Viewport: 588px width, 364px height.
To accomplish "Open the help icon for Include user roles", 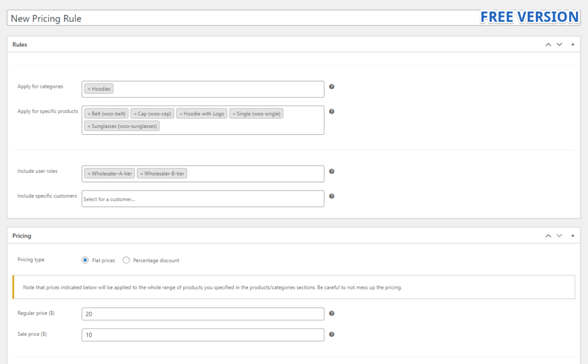I will (x=331, y=170).
